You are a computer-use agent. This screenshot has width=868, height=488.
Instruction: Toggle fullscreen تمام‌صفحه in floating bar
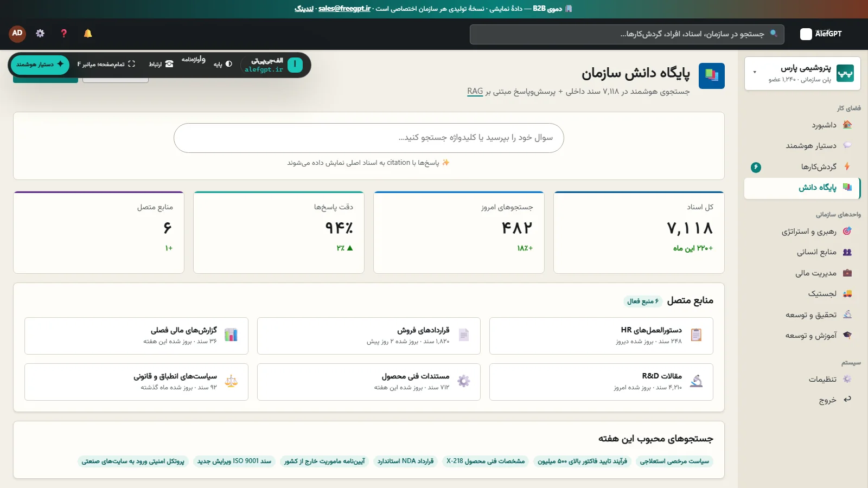(x=106, y=64)
